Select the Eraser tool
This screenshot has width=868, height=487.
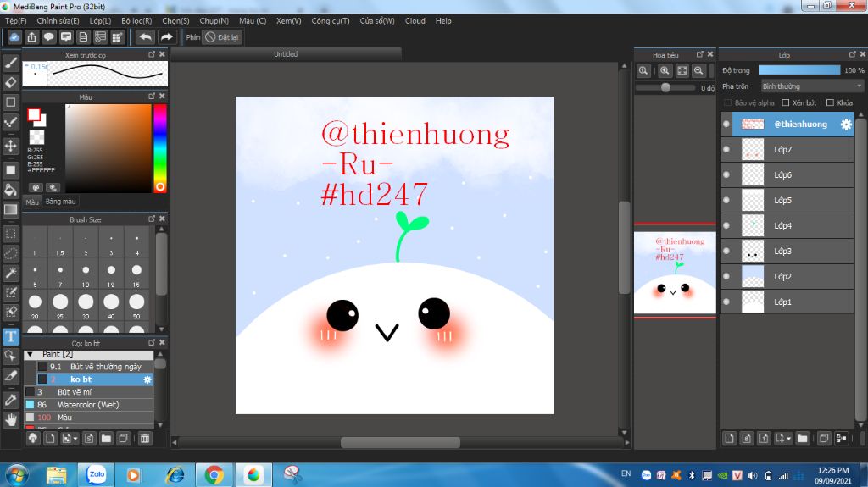point(10,82)
